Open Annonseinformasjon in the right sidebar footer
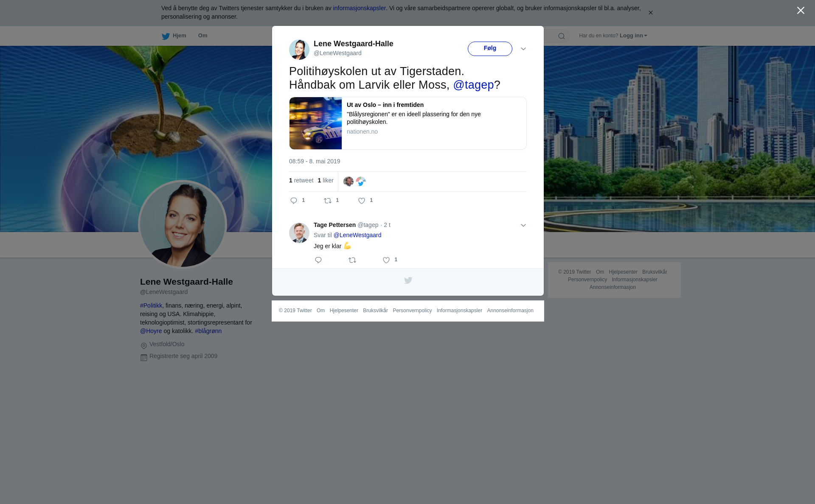 pos(613,287)
